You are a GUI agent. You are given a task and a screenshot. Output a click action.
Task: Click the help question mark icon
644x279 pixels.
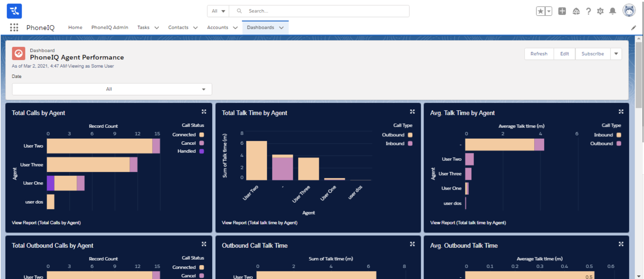[588, 11]
